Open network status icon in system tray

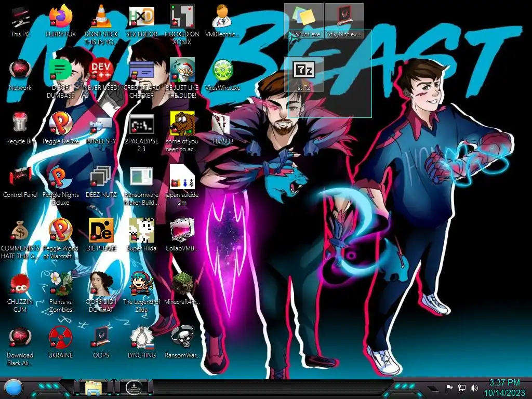[462, 388]
